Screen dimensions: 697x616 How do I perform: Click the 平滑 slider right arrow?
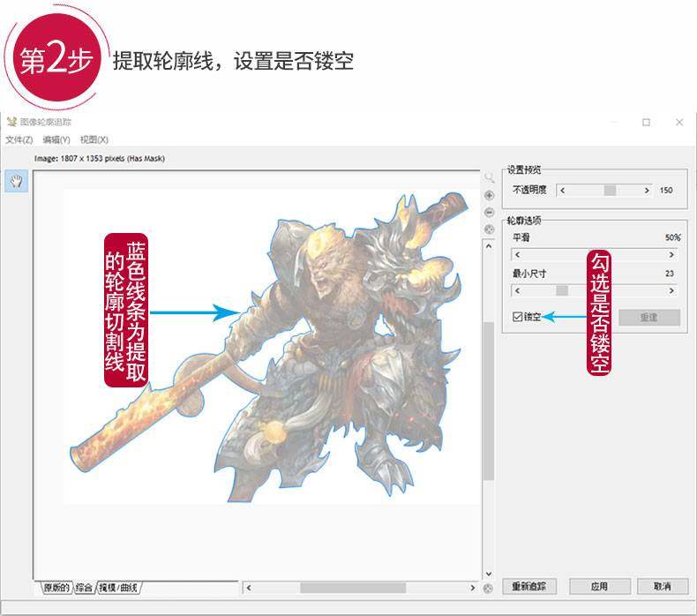(x=671, y=255)
